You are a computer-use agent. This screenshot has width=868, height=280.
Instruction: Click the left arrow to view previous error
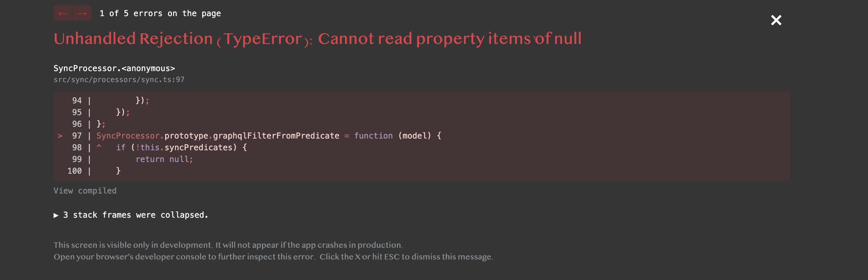[x=63, y=13]
